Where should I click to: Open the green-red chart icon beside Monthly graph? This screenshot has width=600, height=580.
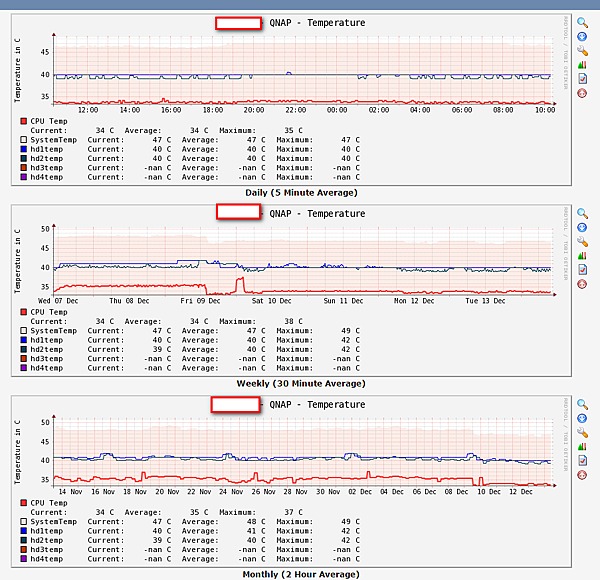tap(582, 446)
